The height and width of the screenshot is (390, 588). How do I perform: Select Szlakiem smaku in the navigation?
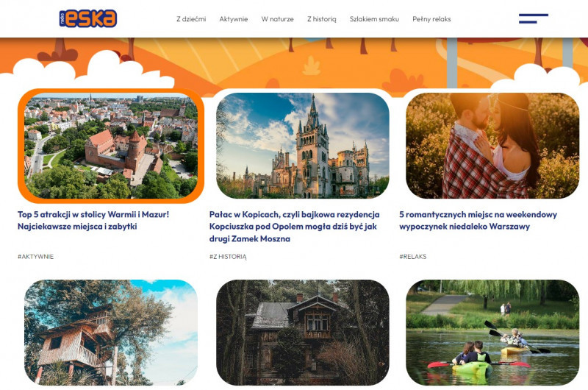[374, 19]
